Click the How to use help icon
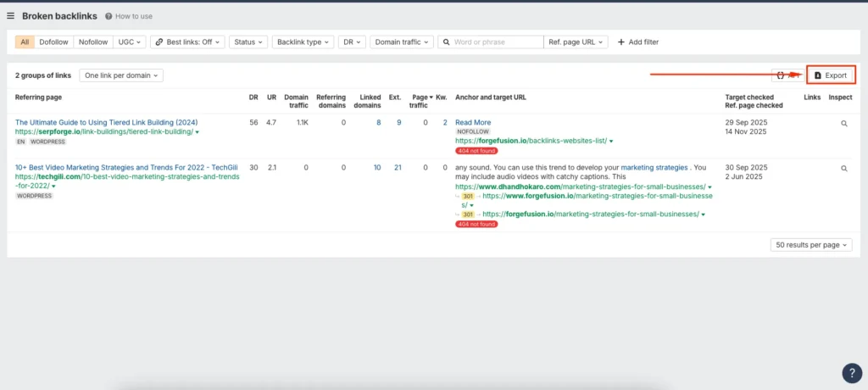 [109, 16]
